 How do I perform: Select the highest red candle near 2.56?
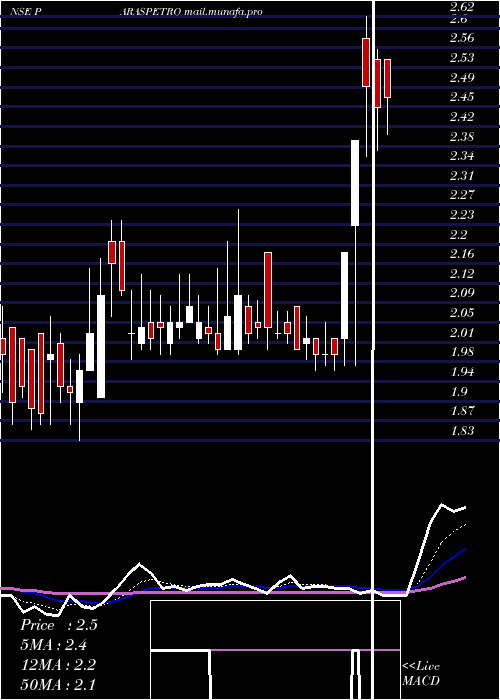pos(366,62)
